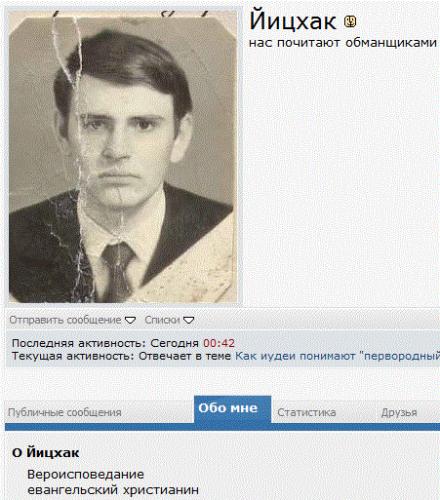Go to the Друзья tab
440x500 pixels.
(399, 412)
